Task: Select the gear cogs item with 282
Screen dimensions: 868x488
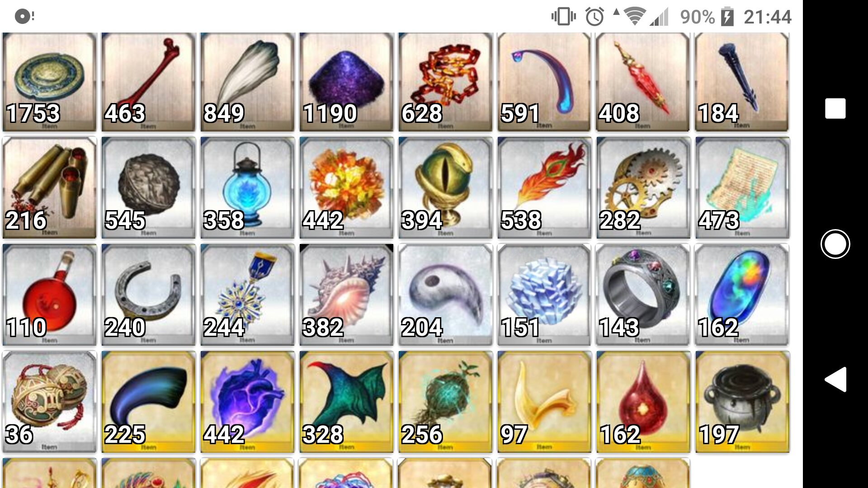Action: coord(643,188)
